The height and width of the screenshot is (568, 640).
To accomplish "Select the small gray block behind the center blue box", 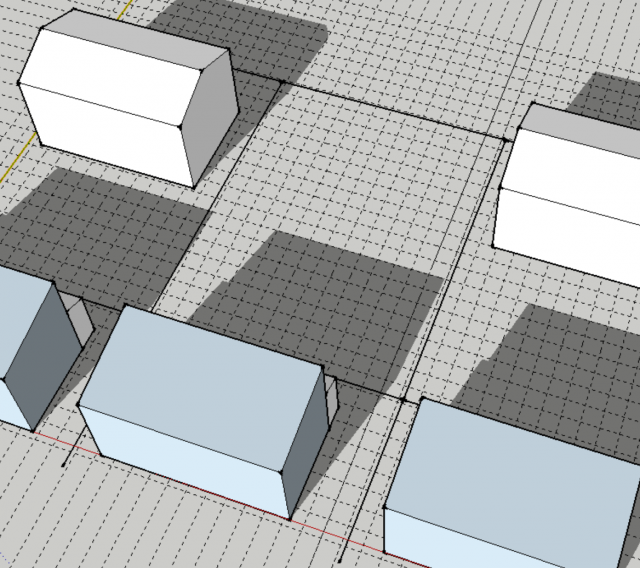I will coord(333,397).
